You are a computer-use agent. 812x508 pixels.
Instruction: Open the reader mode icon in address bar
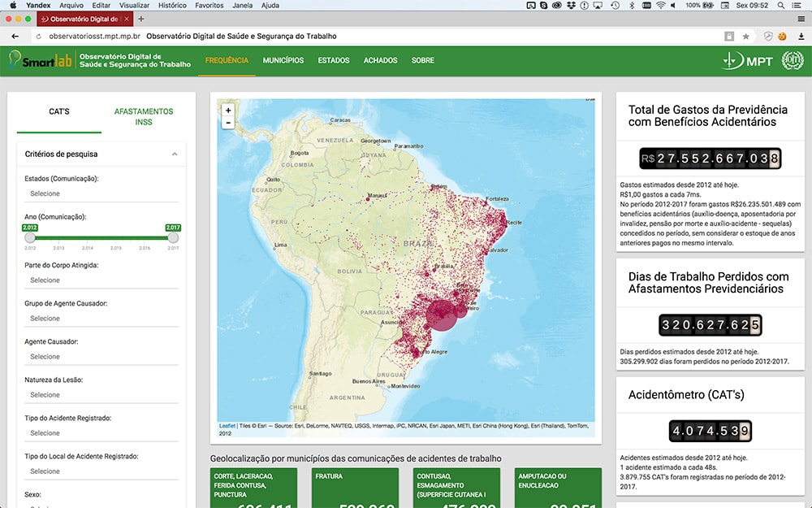[x=729, y=37]
